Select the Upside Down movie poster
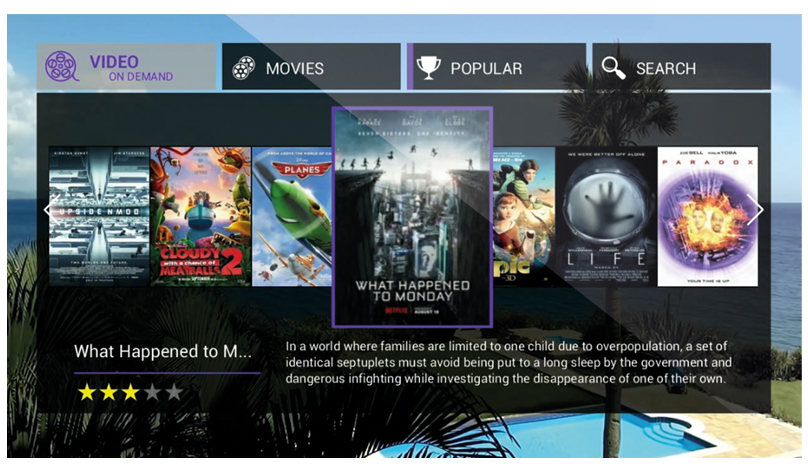808x471 pixels. [99, 216]
